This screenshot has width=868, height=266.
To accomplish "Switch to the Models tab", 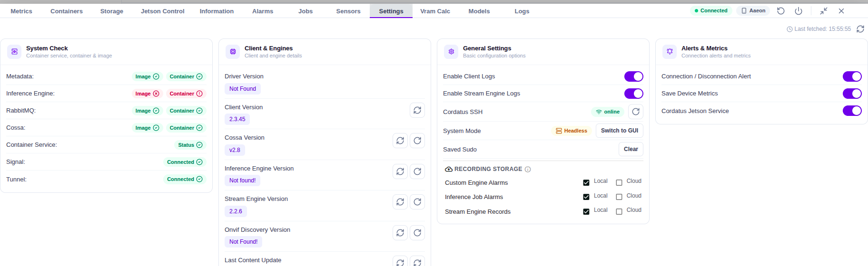I will (x=479, y=11).
